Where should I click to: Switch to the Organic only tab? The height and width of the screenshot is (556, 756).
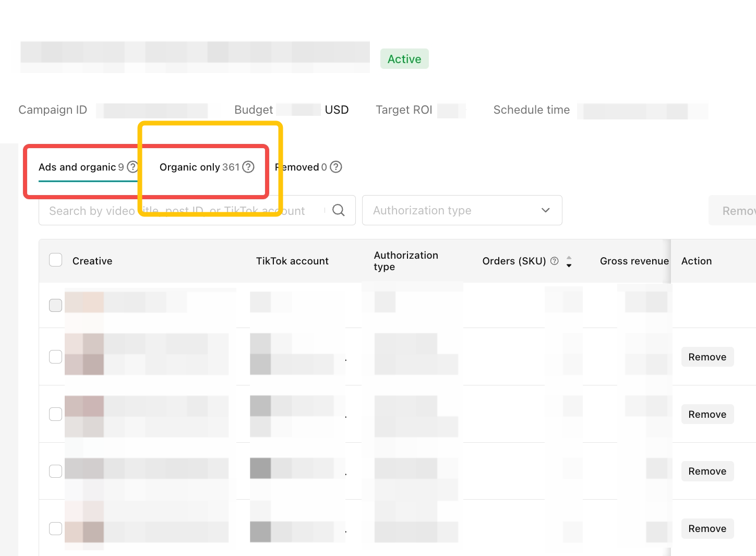199,167
